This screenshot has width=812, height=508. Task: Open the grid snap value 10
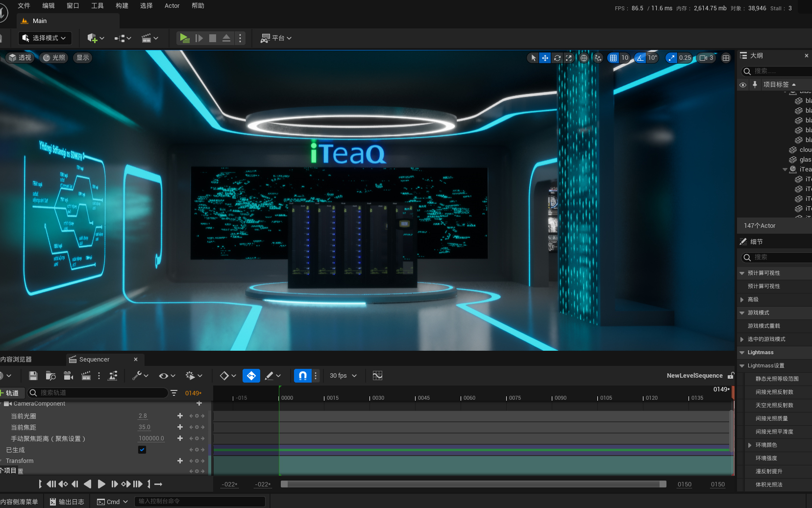pyautogui.click(x=625, y=58)
